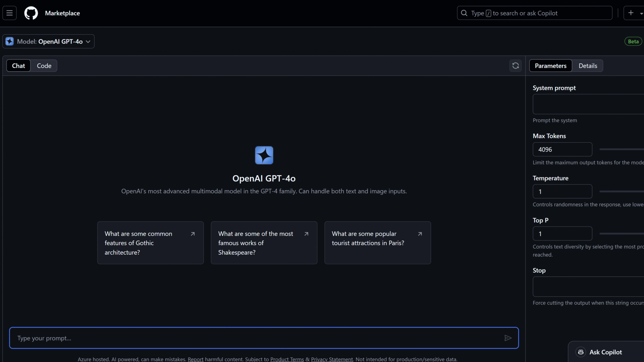This screenshot has width=644, height=362.
Task: Open the Product Terms link
Action: click(x=287, y=359)
